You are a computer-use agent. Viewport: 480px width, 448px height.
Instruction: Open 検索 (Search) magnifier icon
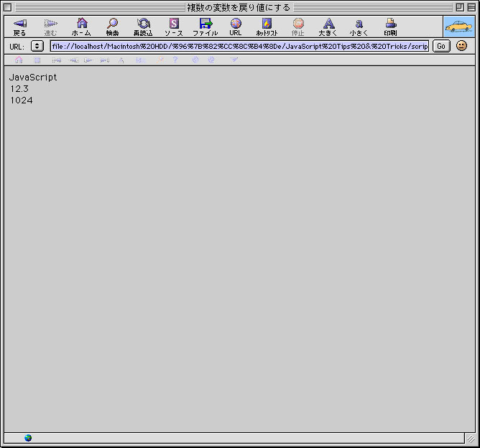click(x=112, y=23)
